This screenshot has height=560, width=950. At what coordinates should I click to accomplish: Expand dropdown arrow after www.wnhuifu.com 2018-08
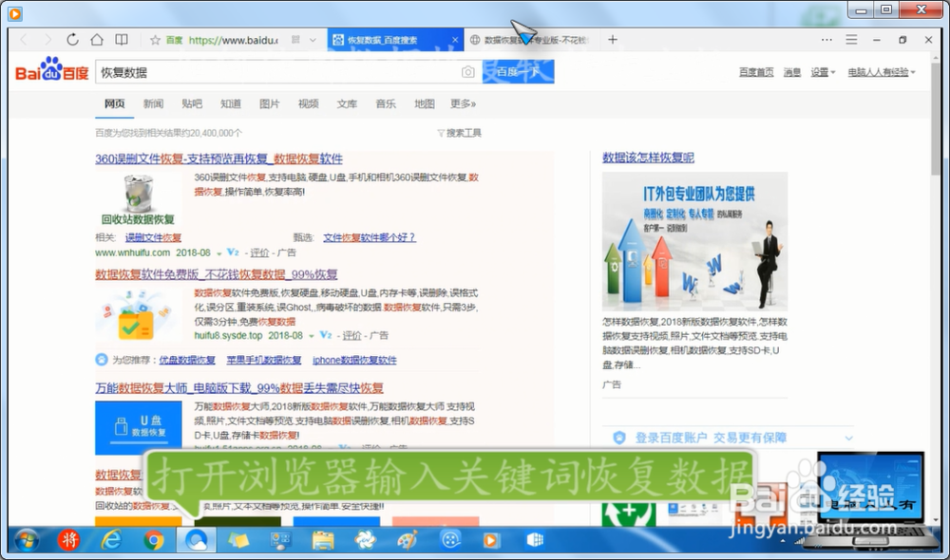point(219,253)
